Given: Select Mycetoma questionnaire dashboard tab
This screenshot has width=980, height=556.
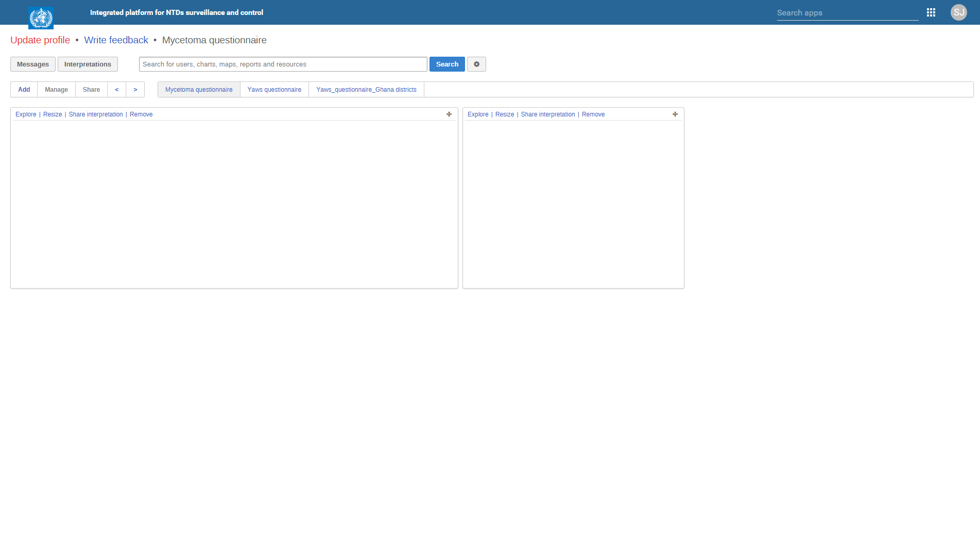Looking at the screenshot, I should tap(199, 90).
